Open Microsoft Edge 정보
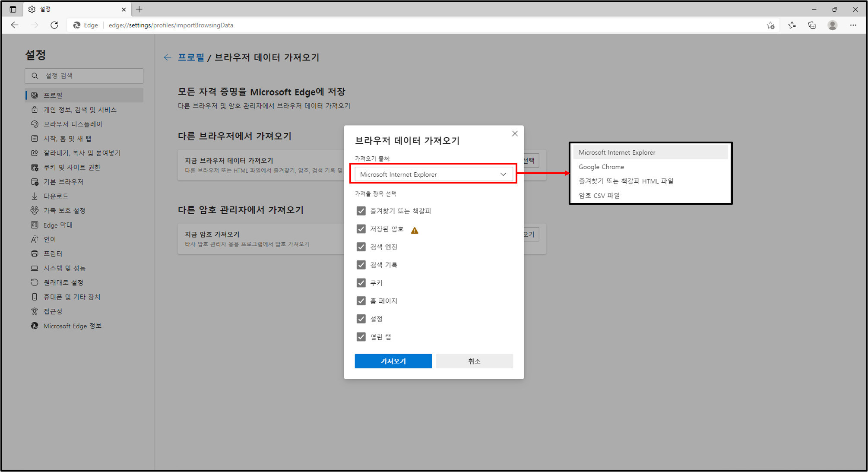868x472 pixels. point(84,326)
